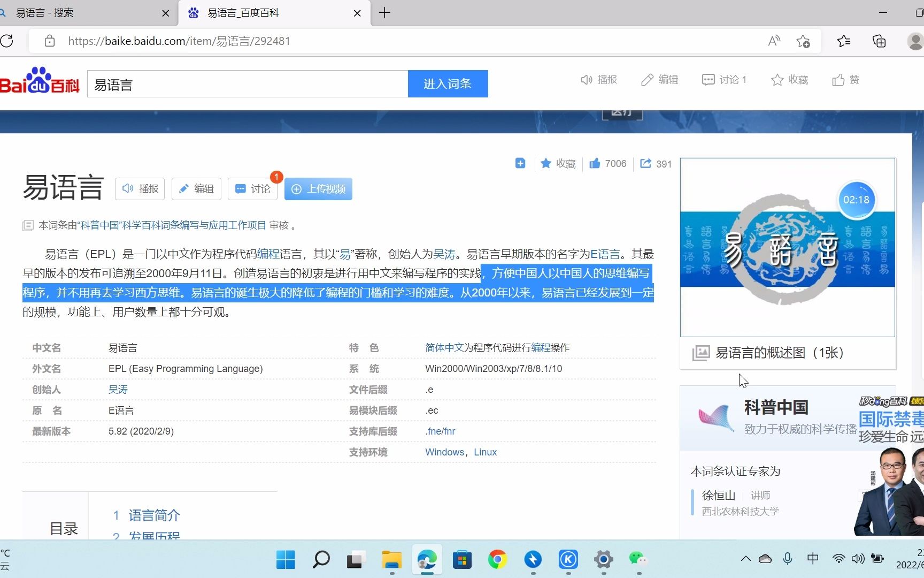
Task: Click the 上传视频 button
Action: (318, 189)
